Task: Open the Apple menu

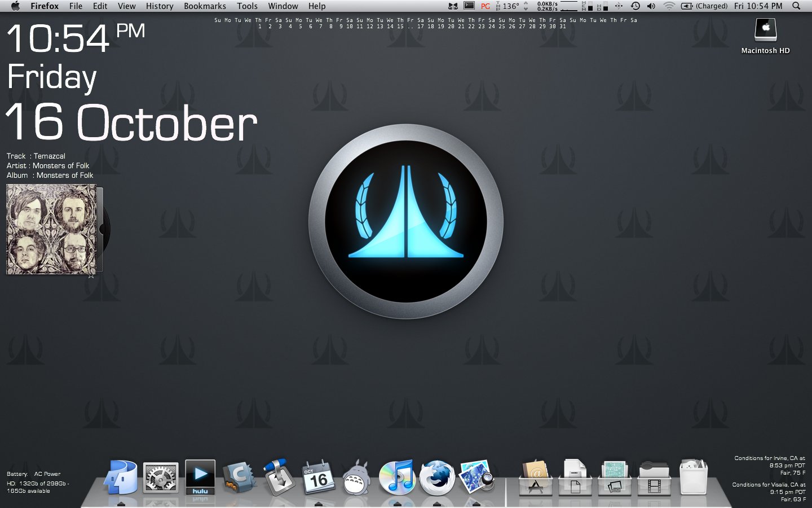Action: point(15,6)
